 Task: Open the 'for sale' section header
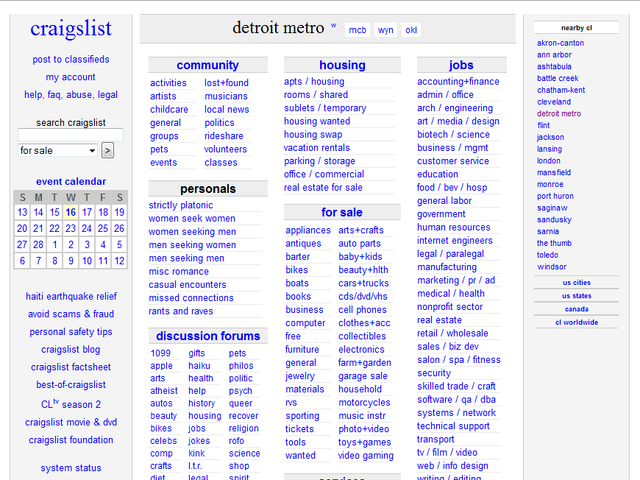(x=342, y=212)
